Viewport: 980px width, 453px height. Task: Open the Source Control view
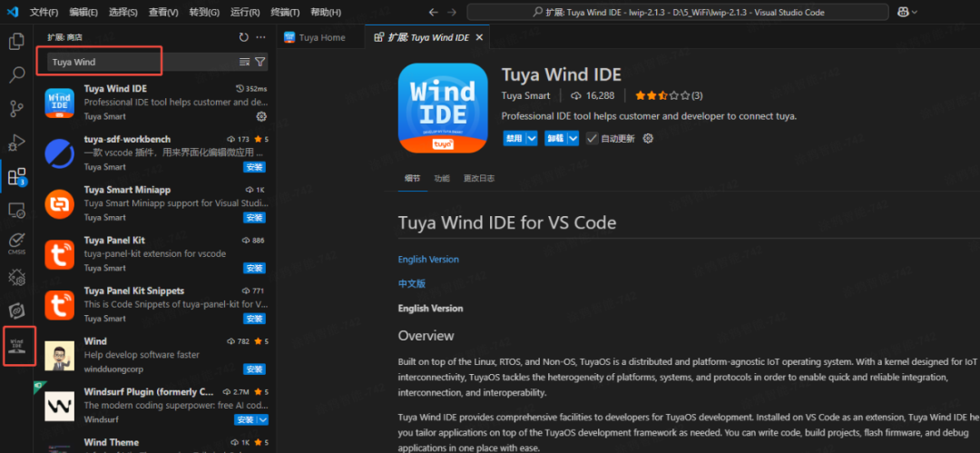click(x=16, y=109)
